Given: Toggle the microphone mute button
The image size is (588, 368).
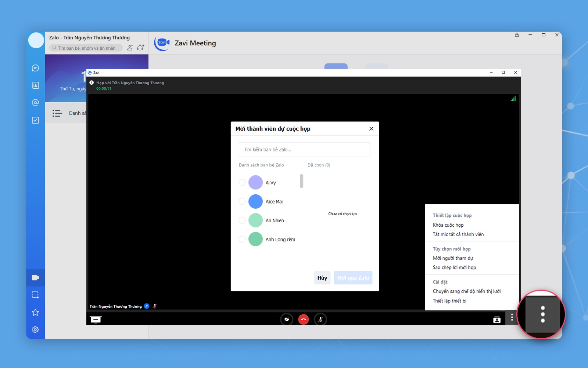Looking at the screenshot, I should (320, 319).
